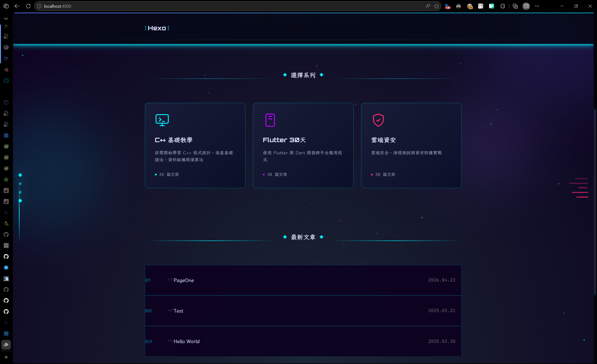Click the browser refresh button
This screenshot has width=597, height=364.
coord(28,6)
